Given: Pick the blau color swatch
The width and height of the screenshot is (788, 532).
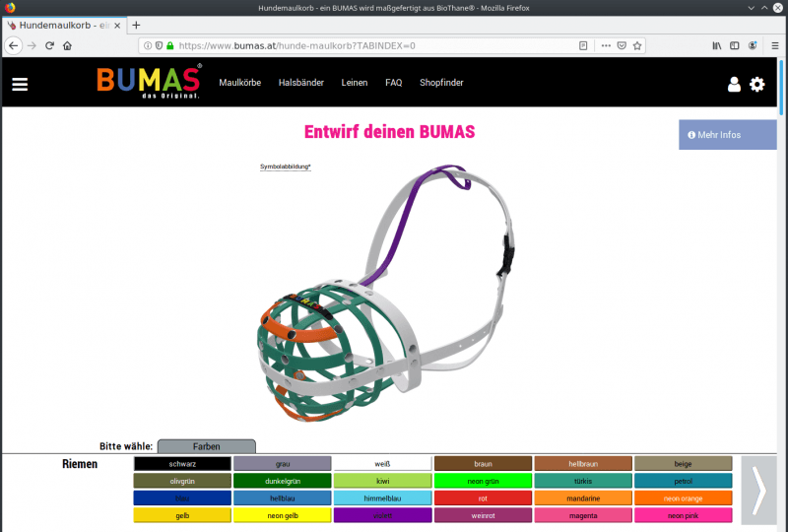Looking at the screenshot, I should pyautogui.click(x=182, y=499).
